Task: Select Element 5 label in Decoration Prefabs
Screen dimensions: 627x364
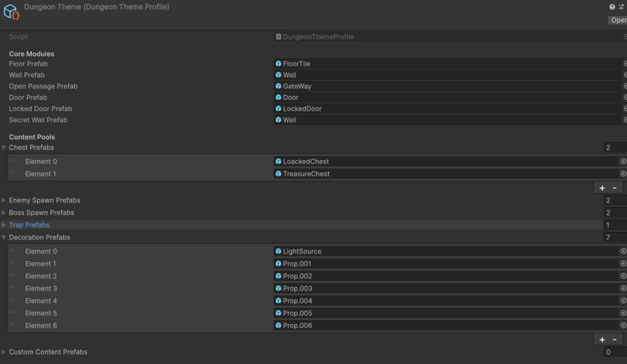Action: 41,313
